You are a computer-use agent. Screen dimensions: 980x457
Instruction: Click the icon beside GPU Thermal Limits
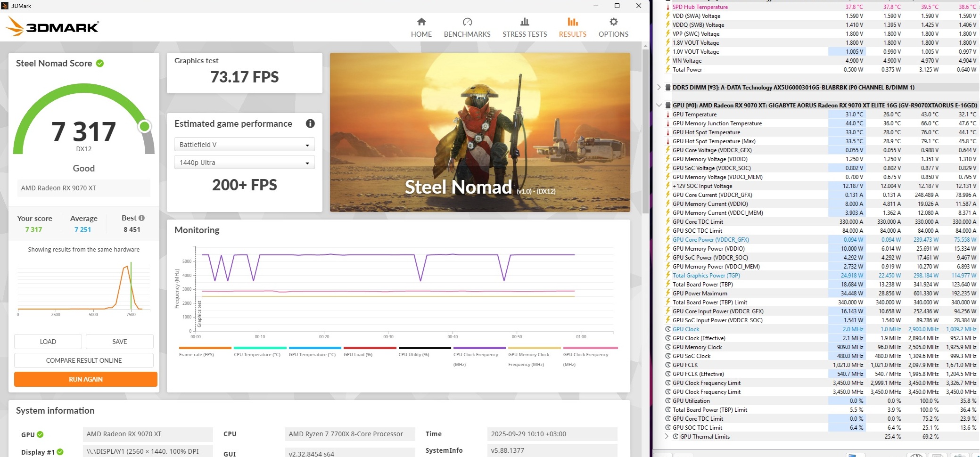click(675, 437)
